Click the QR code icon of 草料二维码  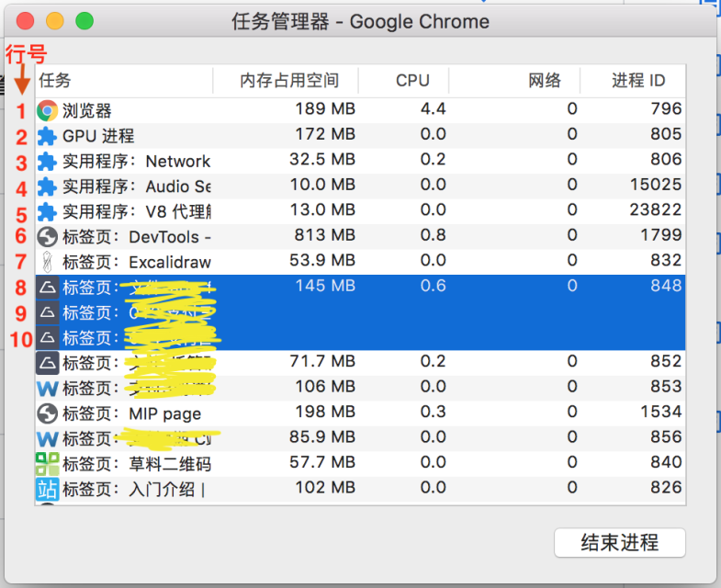[x=48, y=464]
